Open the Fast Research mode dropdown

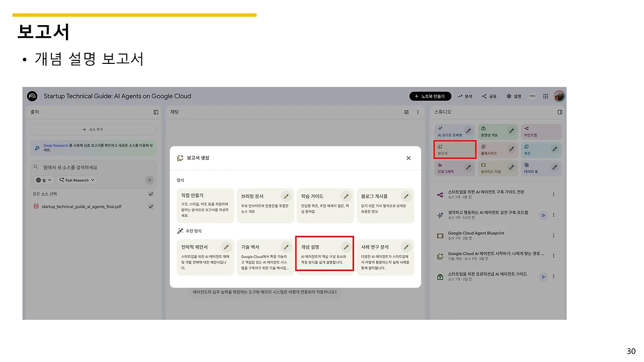(x=77, y=180)
